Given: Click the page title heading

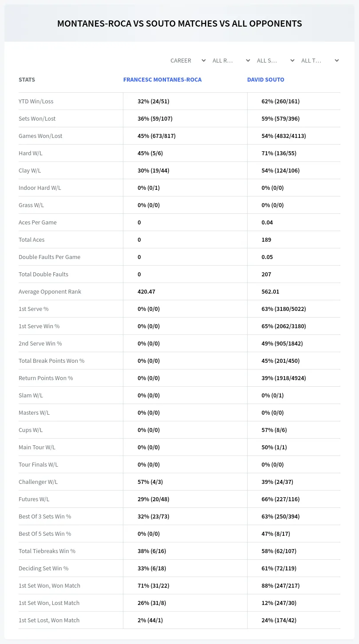Looking at the screenshot, I should click(180, 24).
